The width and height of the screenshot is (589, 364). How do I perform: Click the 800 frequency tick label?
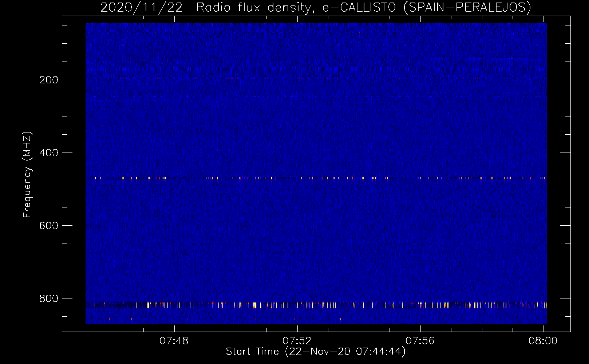tap(49, 298)
